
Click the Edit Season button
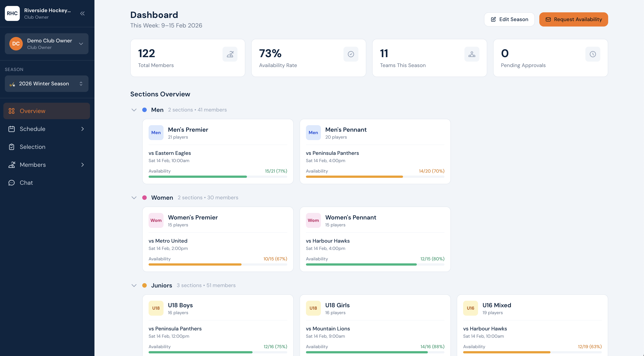[x=509, y=19]
